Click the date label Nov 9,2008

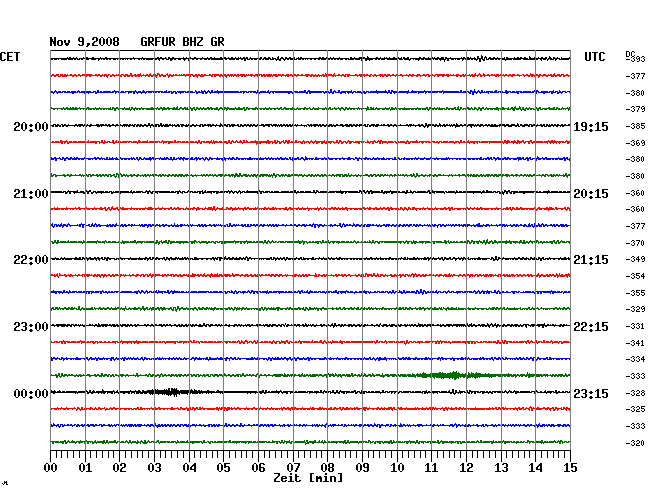(85, 42)
